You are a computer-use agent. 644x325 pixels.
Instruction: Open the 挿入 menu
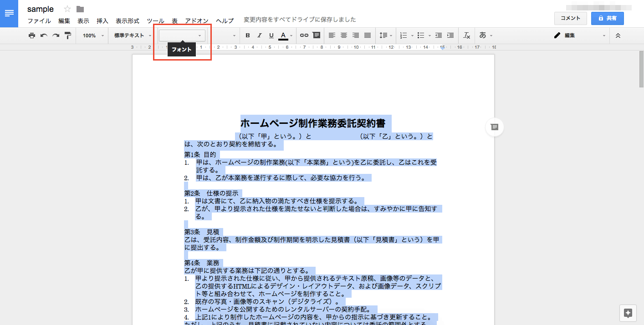coord(102,21)
